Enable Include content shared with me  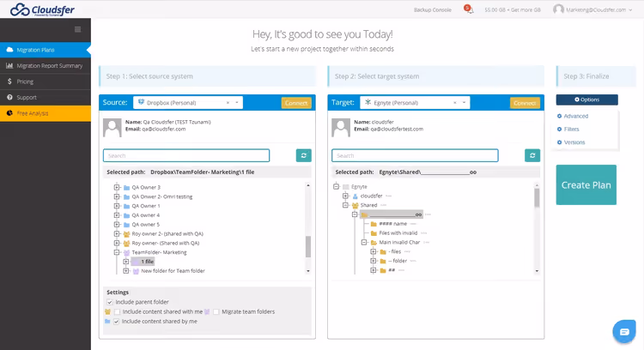coord(118,312)
